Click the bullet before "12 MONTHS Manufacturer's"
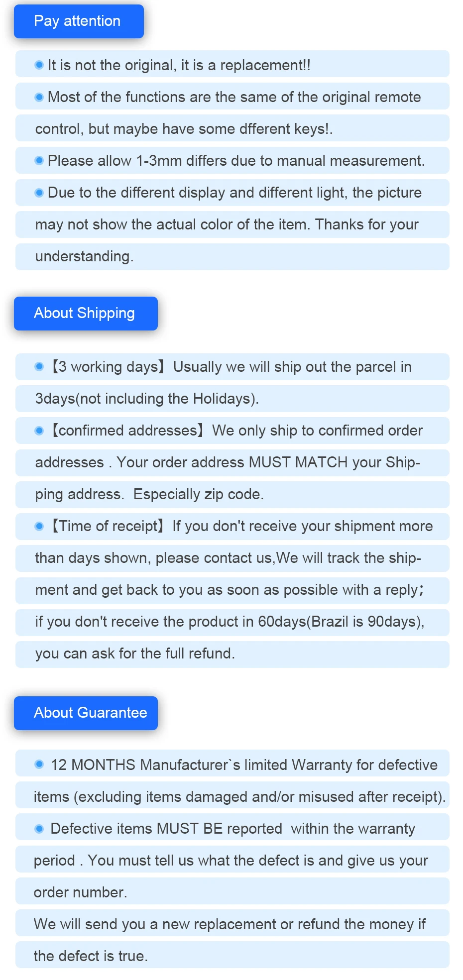This screenshot has height=980, width=463. tap(39, 764)
